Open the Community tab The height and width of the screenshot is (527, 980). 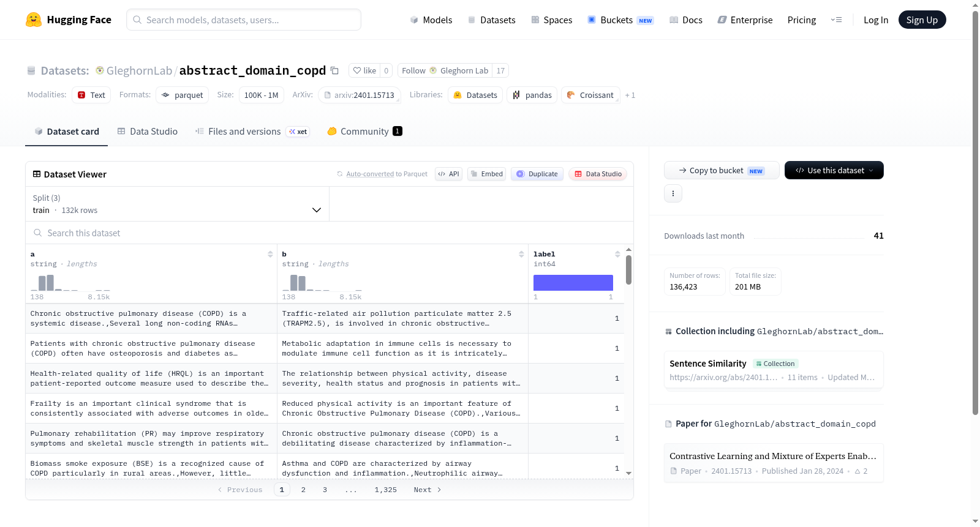coord(365,131)
